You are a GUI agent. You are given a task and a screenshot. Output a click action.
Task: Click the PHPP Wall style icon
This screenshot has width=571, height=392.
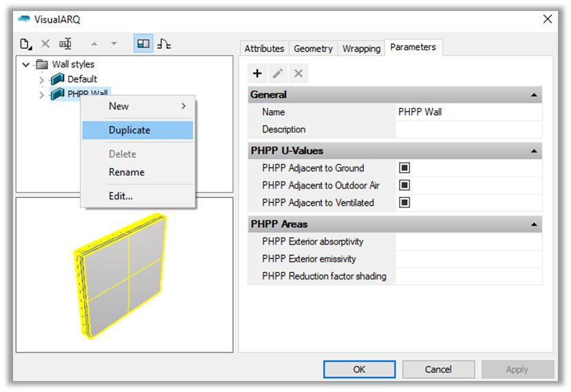pos(58,94)
